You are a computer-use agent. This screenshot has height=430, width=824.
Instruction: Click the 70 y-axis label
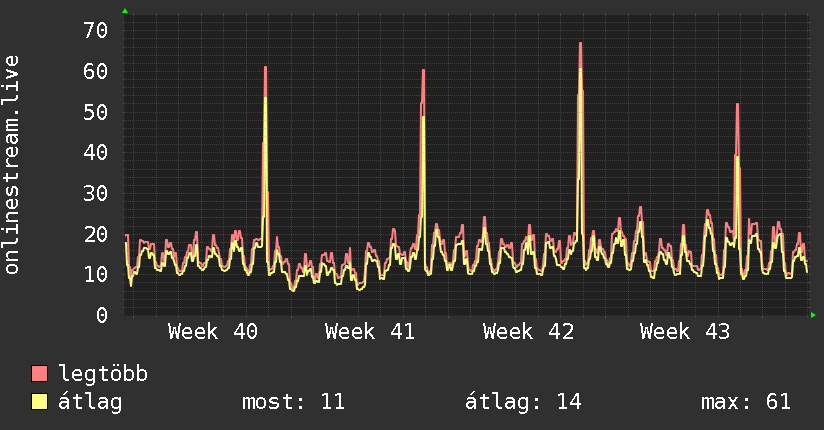(x=96, y=30)
